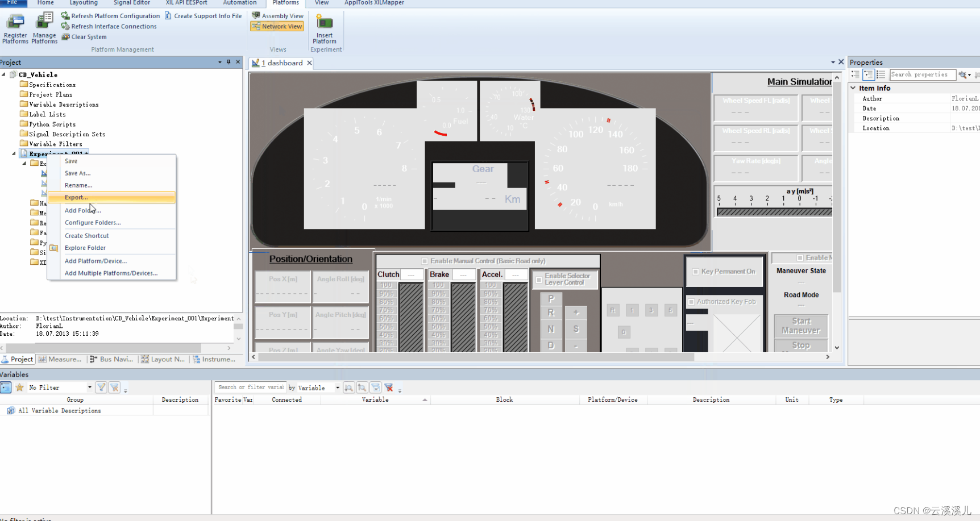The width and height of the screenshot is (980, 521).
Task: Toggle the Network View button
Action: [x=277, y=26]
